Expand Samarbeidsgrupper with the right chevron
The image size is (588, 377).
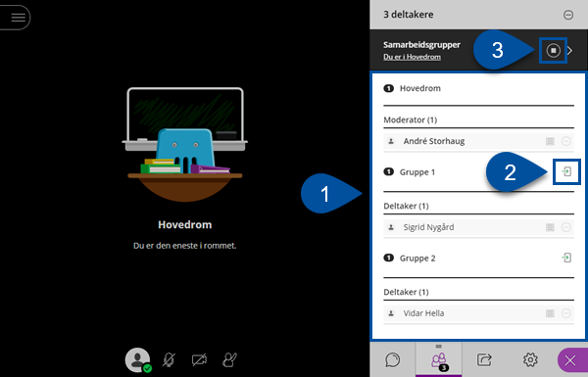tap(570, 50)
